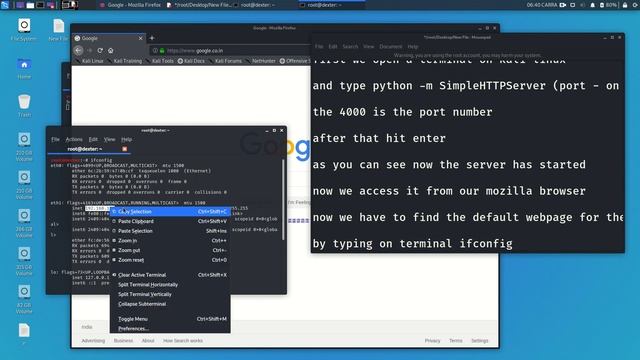Open the terminal View menu
Viewport: 640px width, 360px height.
click(x=109, y=139)
